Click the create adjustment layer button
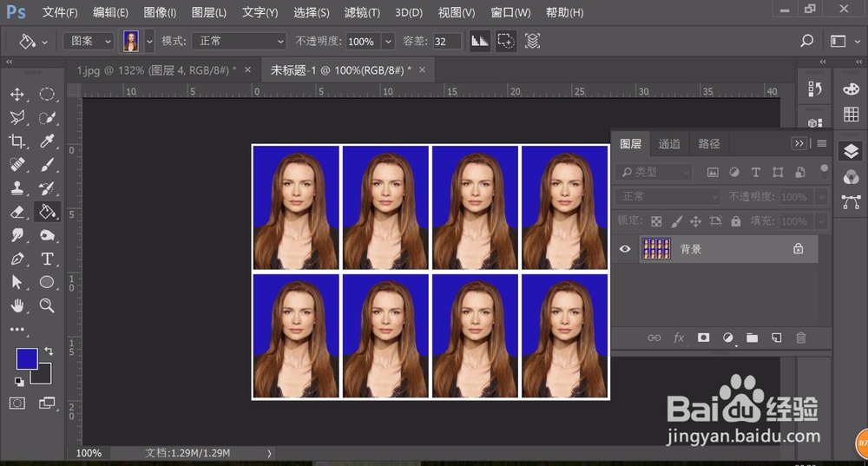 [x=728, y=338]
